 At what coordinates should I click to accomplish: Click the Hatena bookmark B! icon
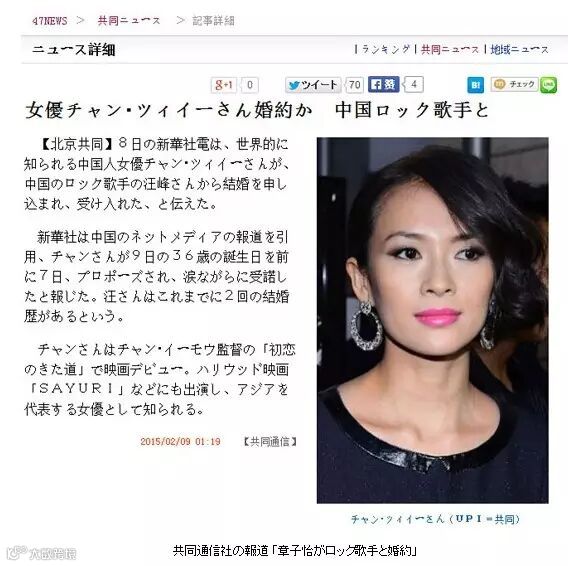tap(475, 86)
